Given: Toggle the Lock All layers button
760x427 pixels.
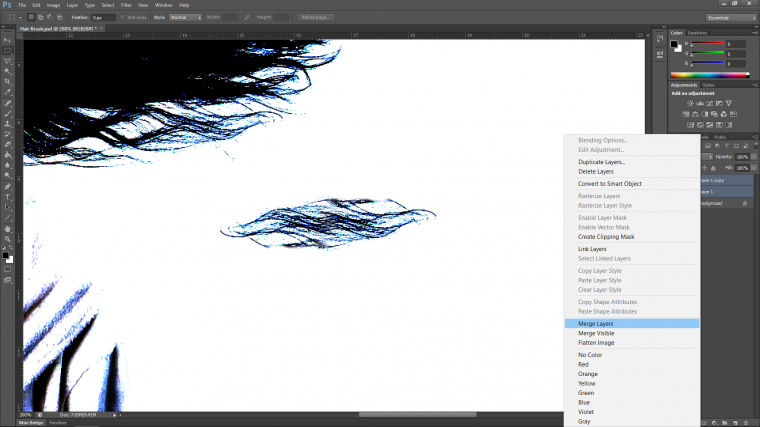Looking at the screenshot, I should (713, 168).
